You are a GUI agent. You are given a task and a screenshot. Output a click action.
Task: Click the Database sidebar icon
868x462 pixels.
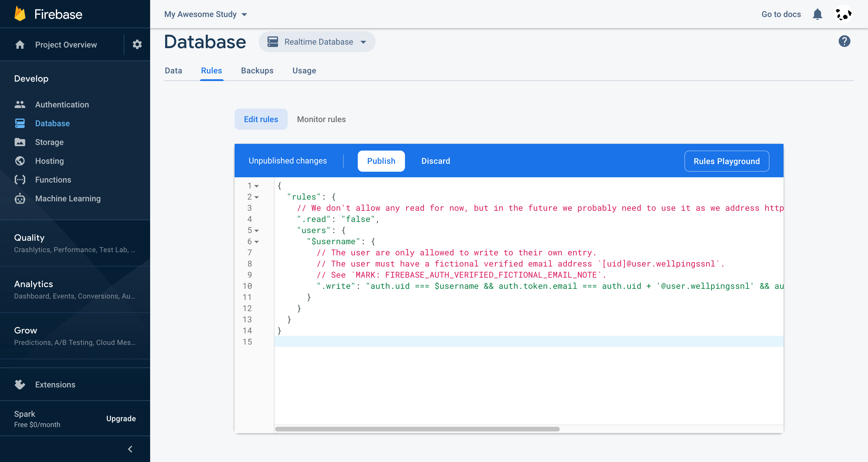(x=20, y=122)
